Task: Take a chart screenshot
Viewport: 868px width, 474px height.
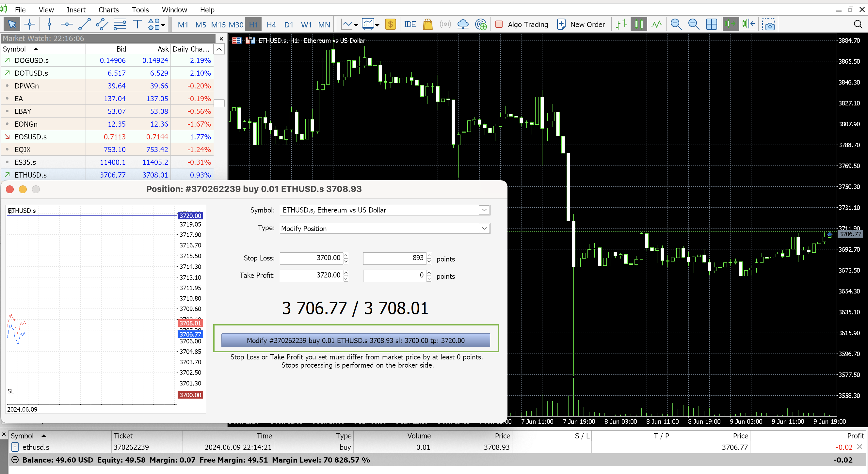Action: pos(769,24)
